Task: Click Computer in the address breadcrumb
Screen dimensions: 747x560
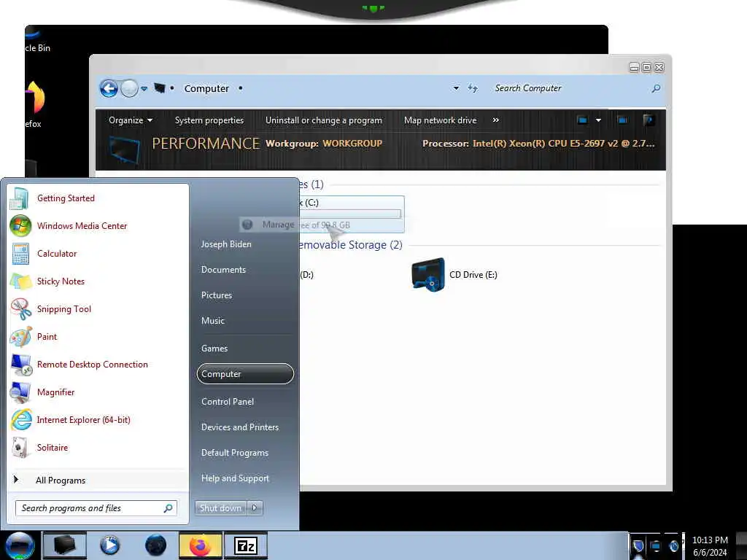Action: tap(206, 88)
